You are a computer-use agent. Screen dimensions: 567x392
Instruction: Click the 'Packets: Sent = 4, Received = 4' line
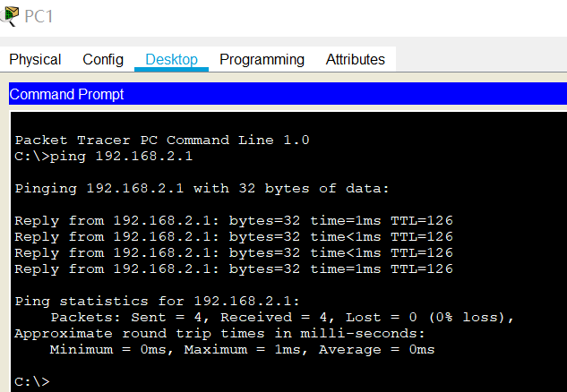282,317
